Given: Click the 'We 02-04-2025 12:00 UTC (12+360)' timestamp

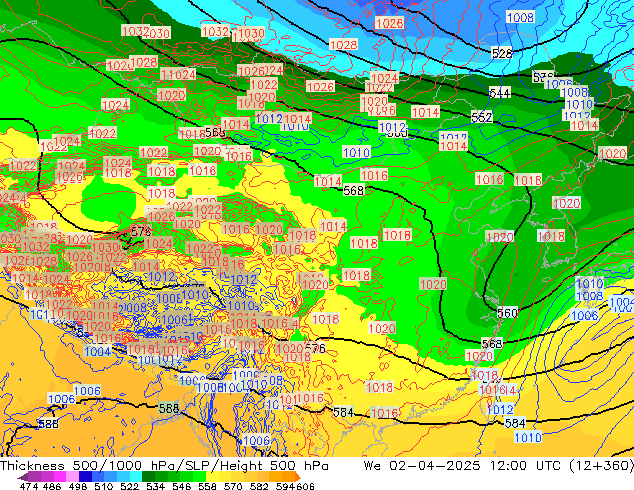Looking at the screenshot, I should click(x=499, y=466).
